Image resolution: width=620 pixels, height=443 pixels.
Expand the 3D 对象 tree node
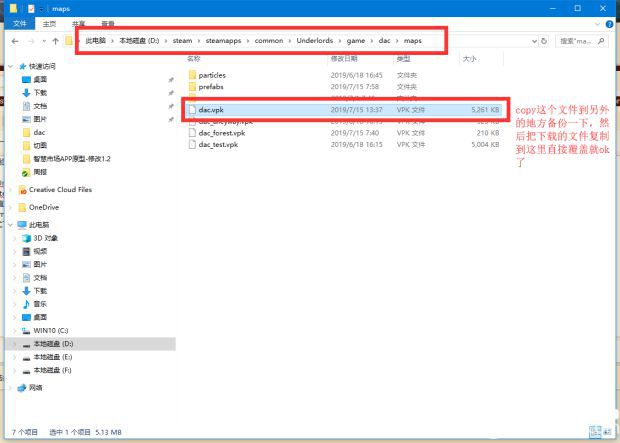click(15, 238)
